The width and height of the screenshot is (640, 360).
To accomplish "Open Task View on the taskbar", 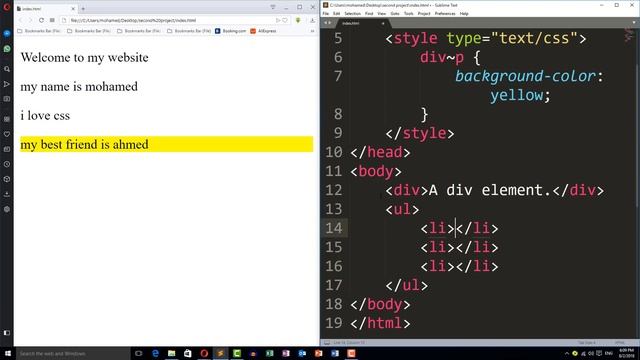I will 138,353.
